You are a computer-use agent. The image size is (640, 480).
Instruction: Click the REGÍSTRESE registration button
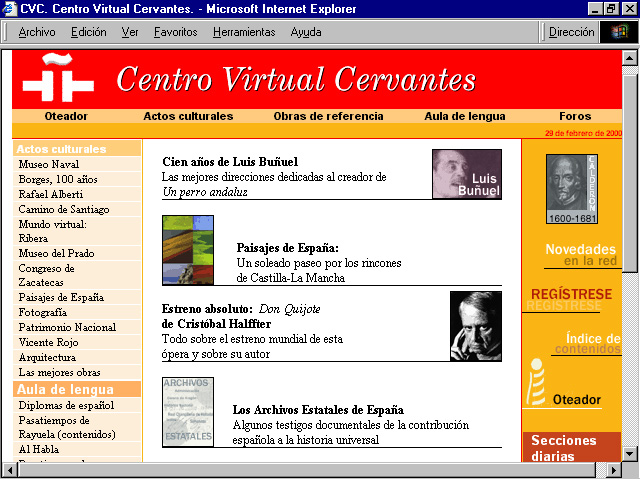[x=571, y=294]
